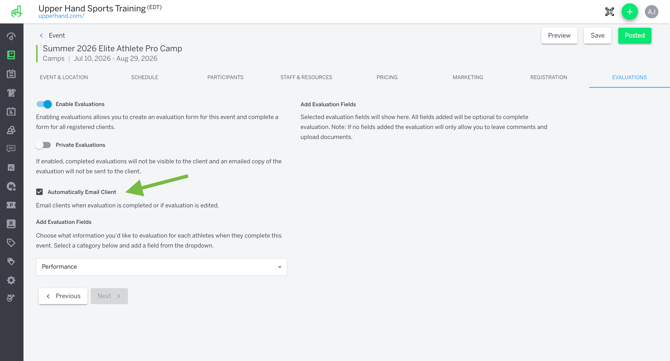Open the contacts people icon in sidebar
The width and height of the screenshot is (670, 361).
point(11,130)
